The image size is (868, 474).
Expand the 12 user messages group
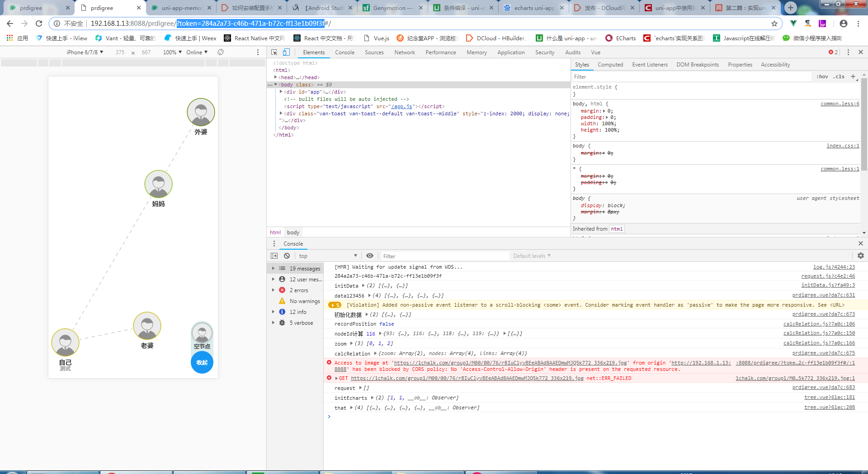[x=273, y=280]
